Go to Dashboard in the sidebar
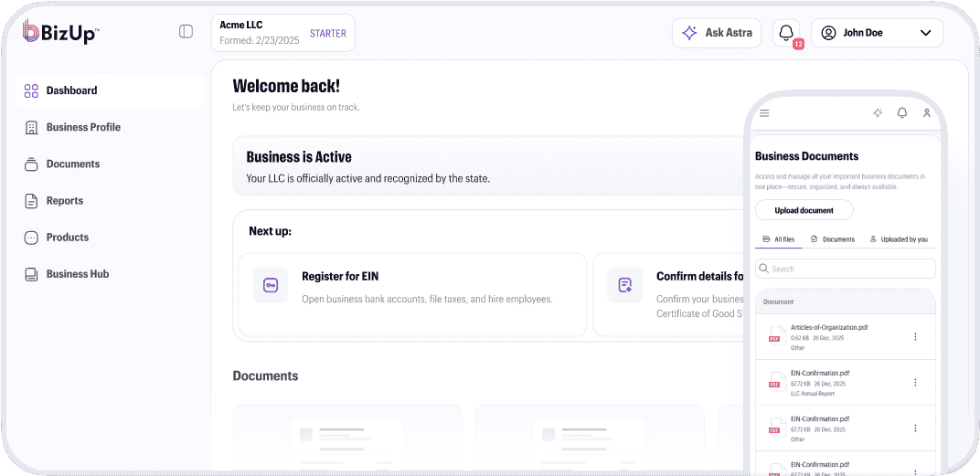 [x=71, y=90]
